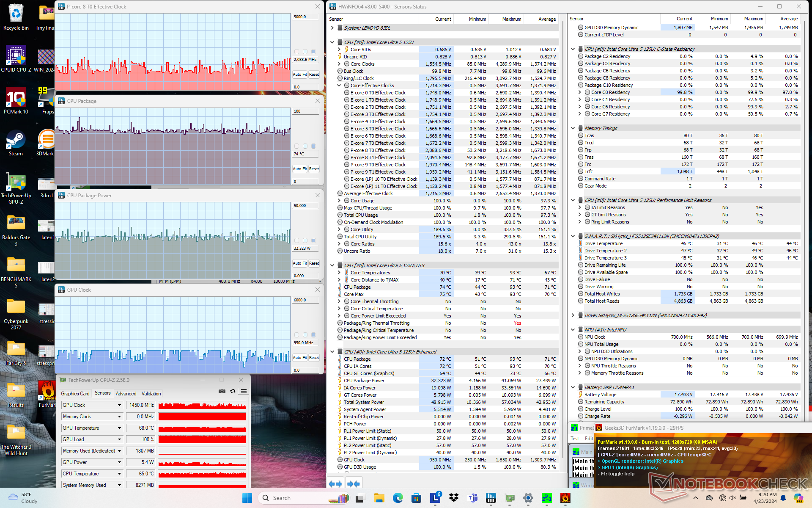Open GPU Load sensor dropdown in GPU-Z

(x=119, y=439)
